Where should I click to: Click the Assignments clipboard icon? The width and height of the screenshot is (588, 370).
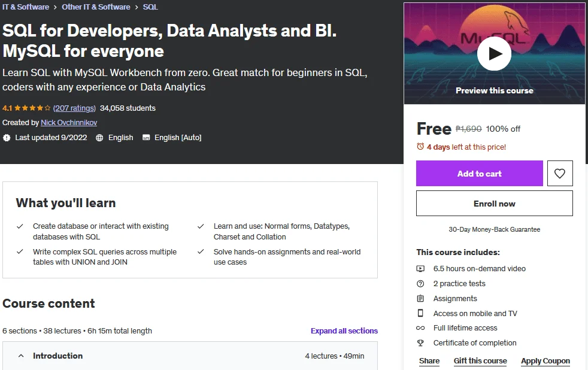[420, 298]
